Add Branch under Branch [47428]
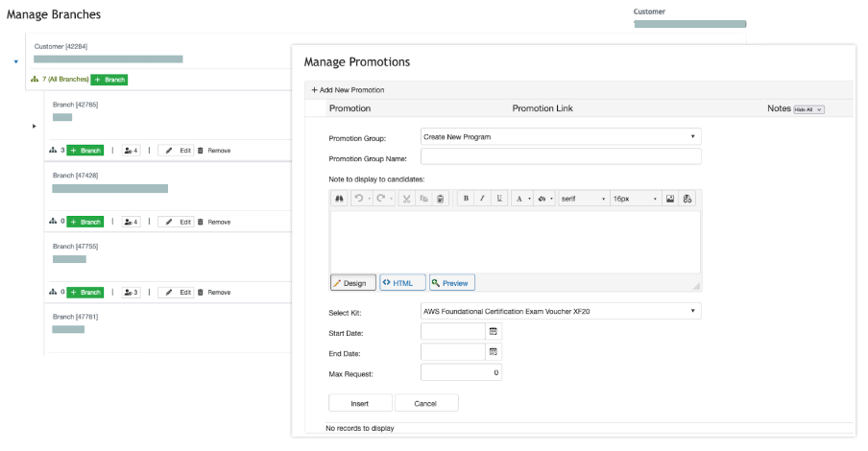Screen dimensions: 868x451 (85, 222)
